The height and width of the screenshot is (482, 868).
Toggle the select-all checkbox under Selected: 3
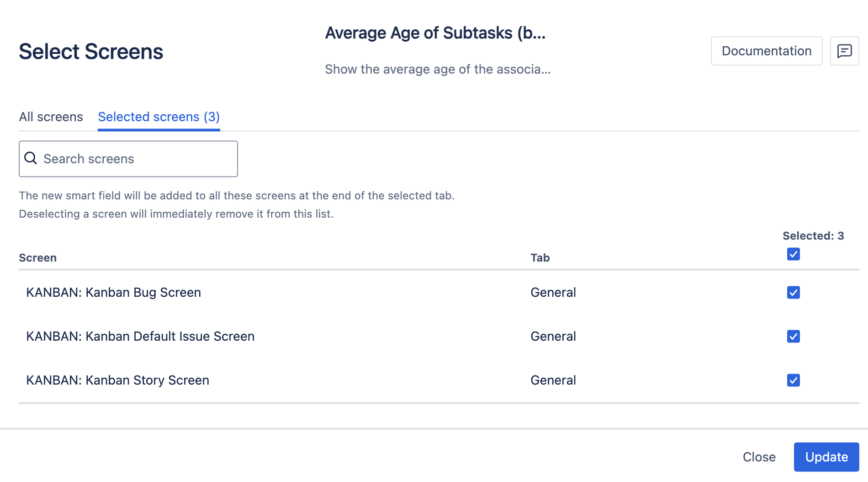pos(793,254)
